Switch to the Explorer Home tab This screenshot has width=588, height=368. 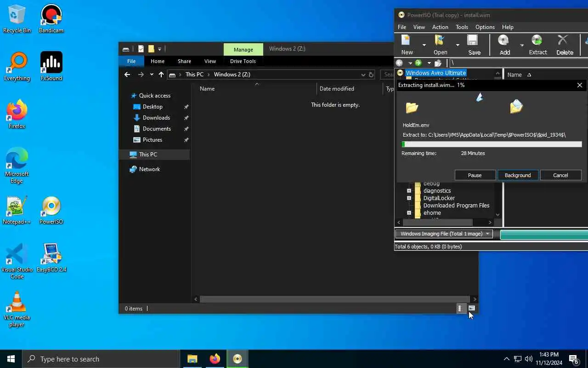pyautogui.click(x=158, y=61)
